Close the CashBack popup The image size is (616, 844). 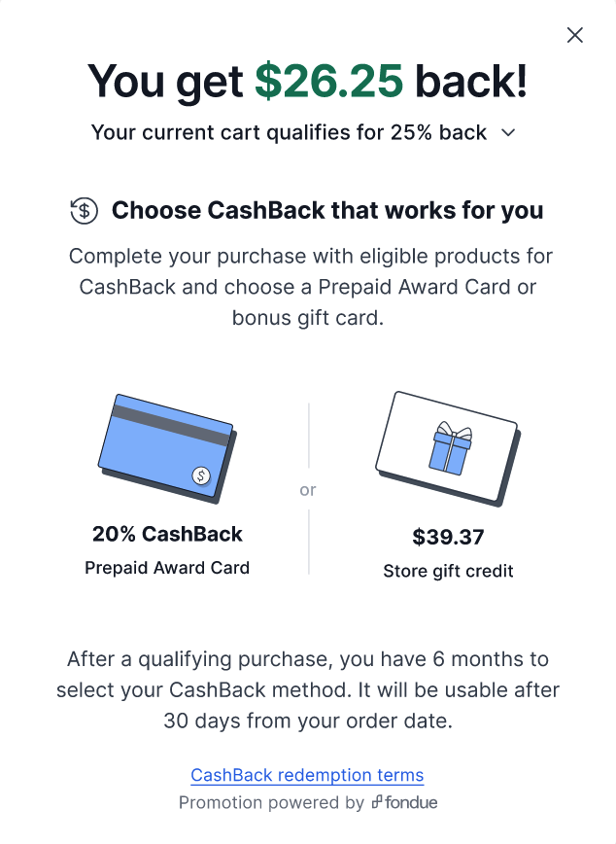[x=574, y=35]
